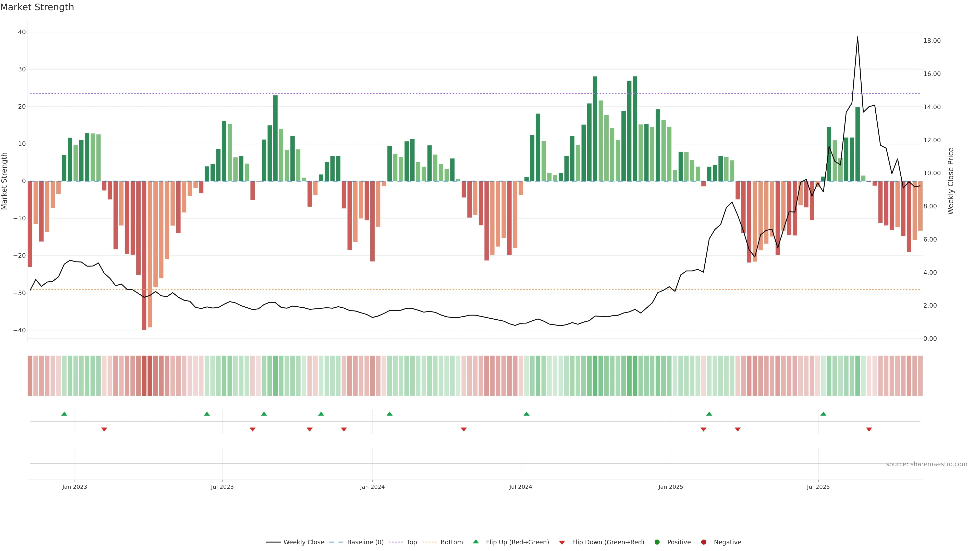
Task: Click the Market Strength chart title
Action: (37, 7)
